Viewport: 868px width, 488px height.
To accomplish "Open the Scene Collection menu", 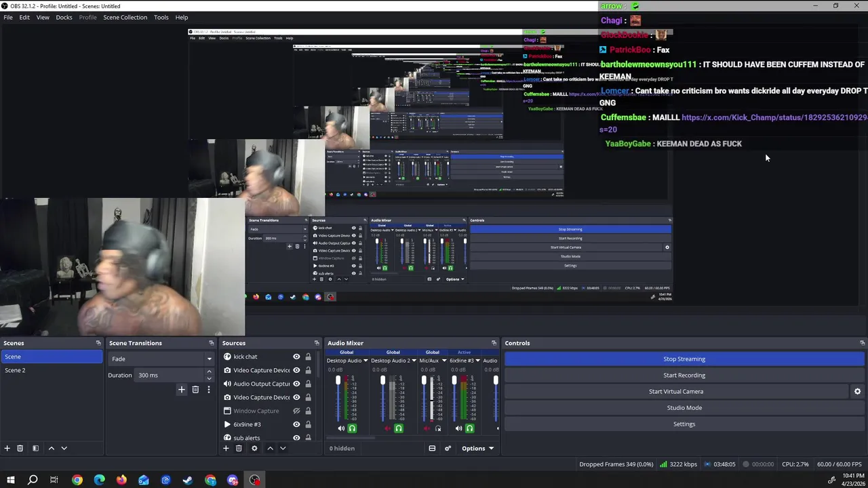I will (125, 17).
